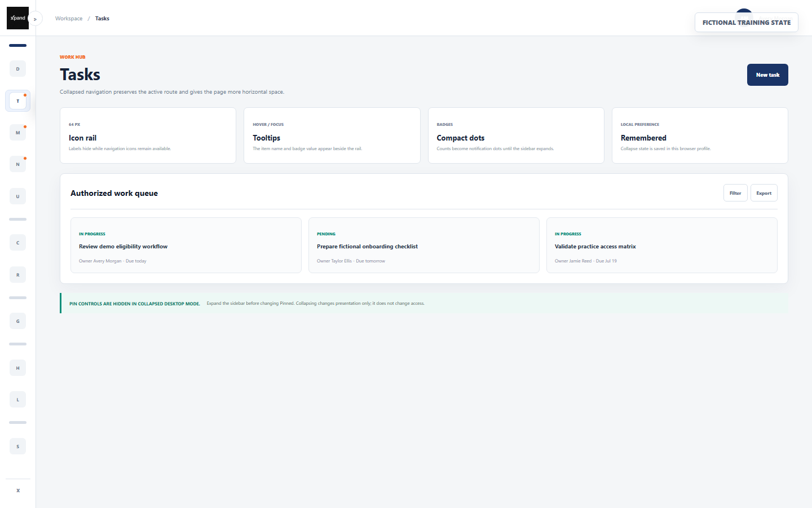Open Prepare fictional onboarding checklist task
The width and height of the screenshot is (812, 508).
pyautogui.click(x=424, y=246)
